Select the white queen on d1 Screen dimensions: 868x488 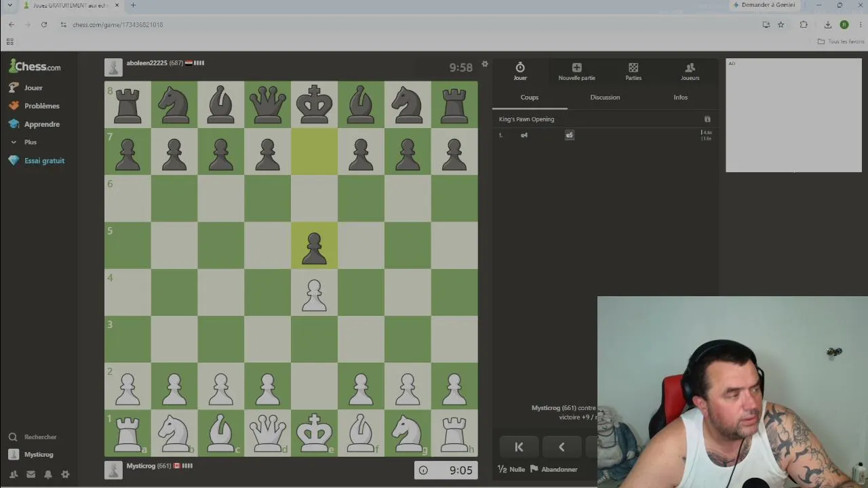[267, 433]
